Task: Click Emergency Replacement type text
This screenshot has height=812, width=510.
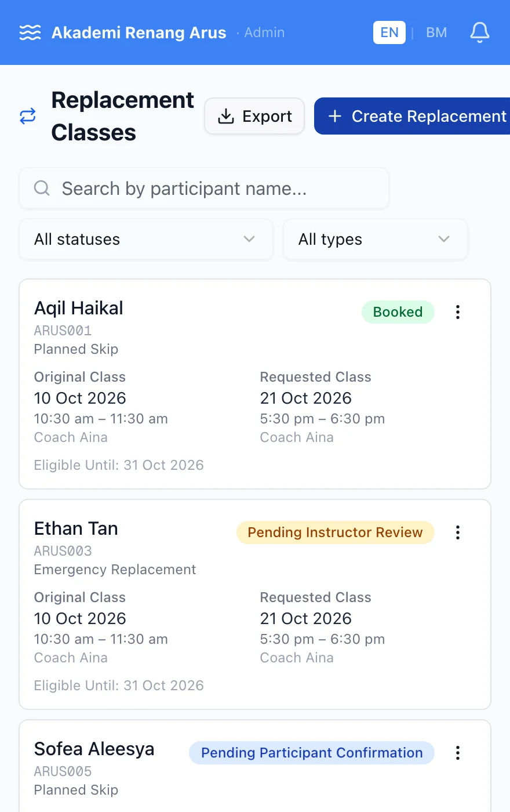Action: (115, 570)
